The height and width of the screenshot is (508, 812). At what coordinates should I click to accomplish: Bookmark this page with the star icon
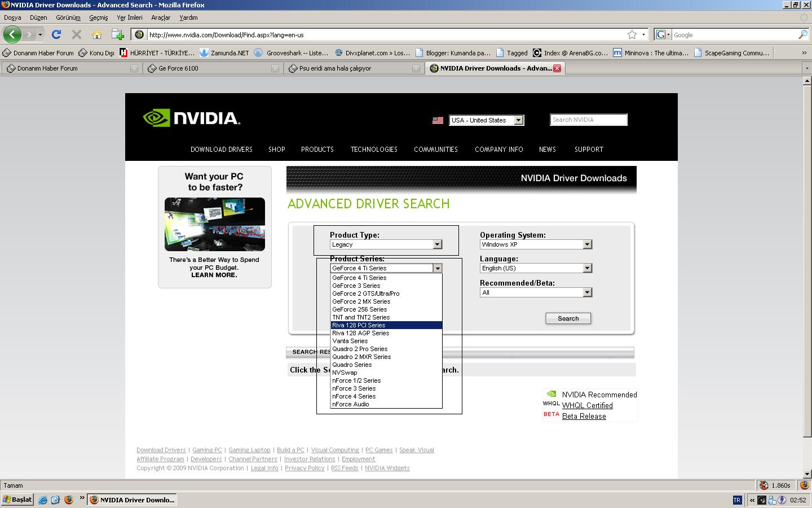[x=632, y=34]
